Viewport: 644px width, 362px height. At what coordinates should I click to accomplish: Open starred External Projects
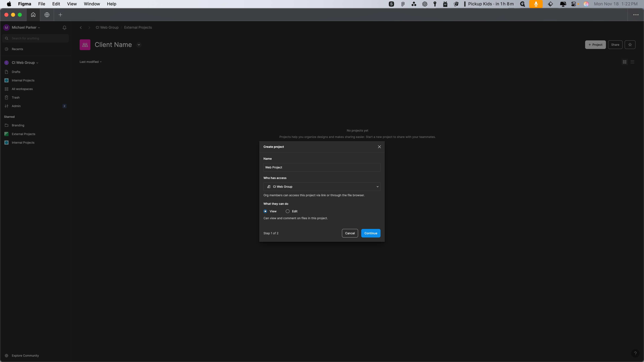pyautogui.click(x=36, y=134)
